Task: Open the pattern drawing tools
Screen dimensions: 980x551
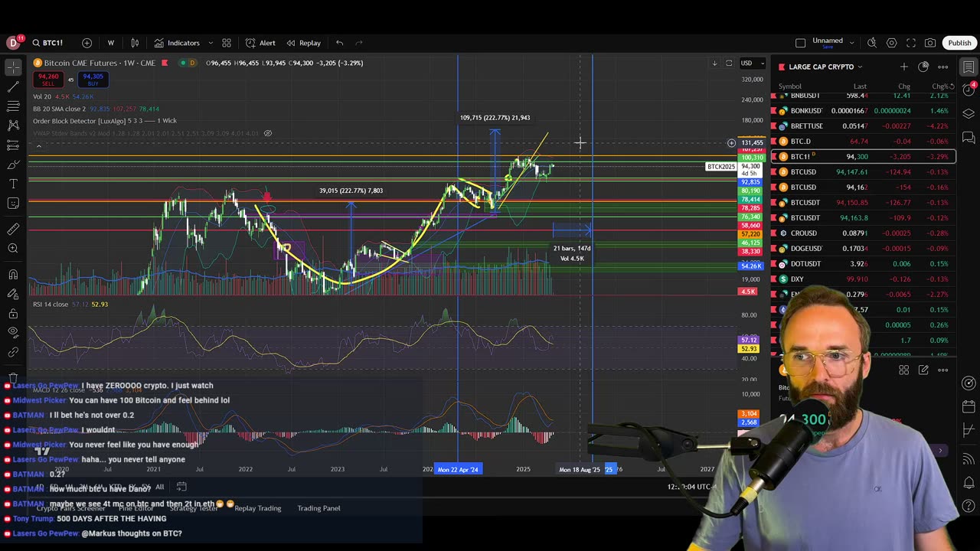Action: tap(13, 125)
